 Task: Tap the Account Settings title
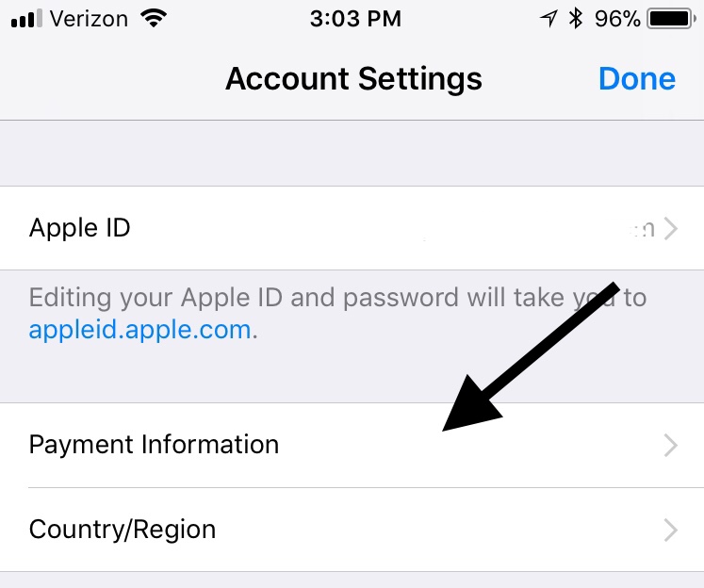tap(353, 79)
